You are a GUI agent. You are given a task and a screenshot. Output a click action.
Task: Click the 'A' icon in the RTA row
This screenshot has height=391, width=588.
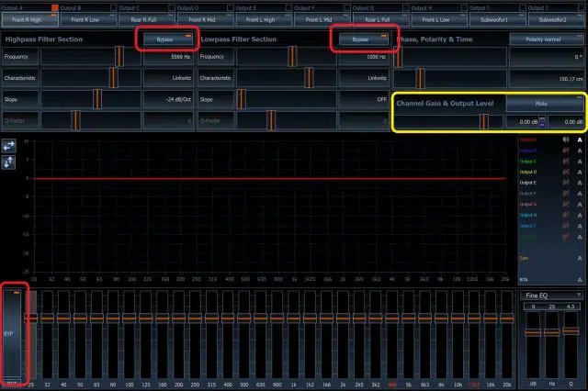(x=580, y=280)
